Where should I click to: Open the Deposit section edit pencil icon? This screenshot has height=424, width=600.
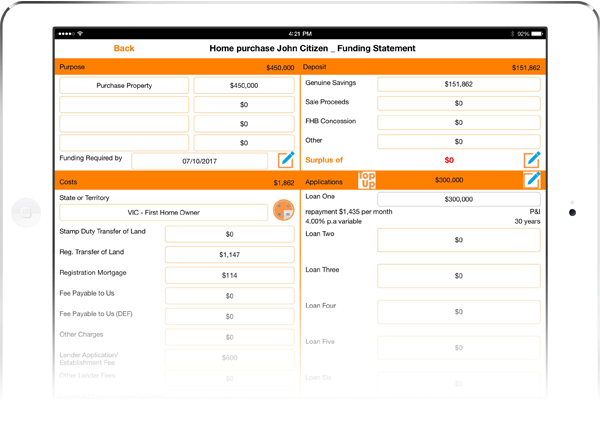(532, 160)
